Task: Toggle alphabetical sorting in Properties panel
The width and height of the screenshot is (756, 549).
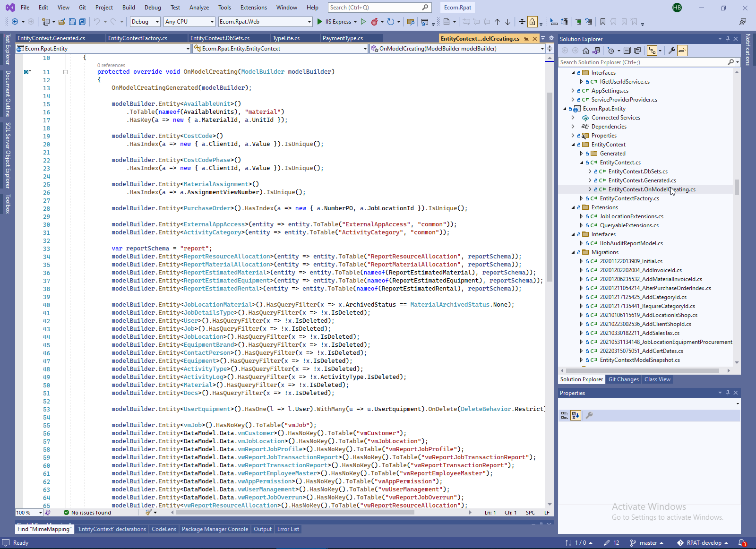Action: (576, 415)
